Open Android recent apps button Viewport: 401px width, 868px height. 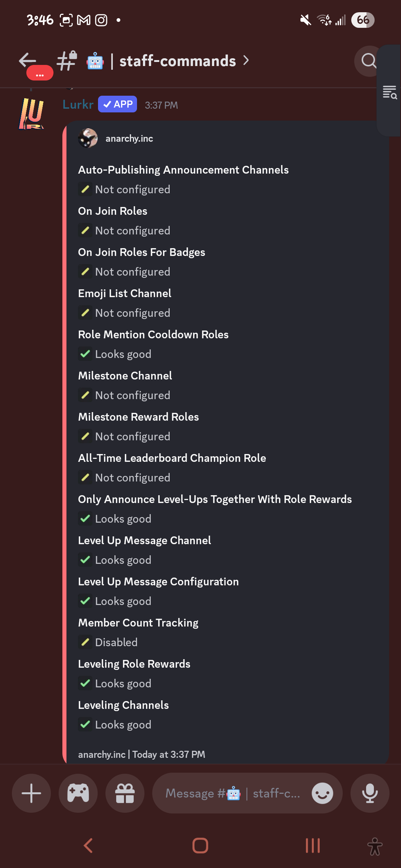tap(313, 846)
